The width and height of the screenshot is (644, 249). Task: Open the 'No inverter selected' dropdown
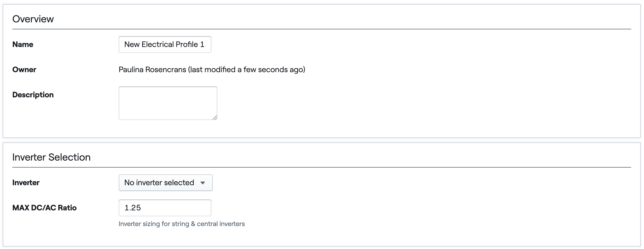pyautogui.click(x=165, y=183)
